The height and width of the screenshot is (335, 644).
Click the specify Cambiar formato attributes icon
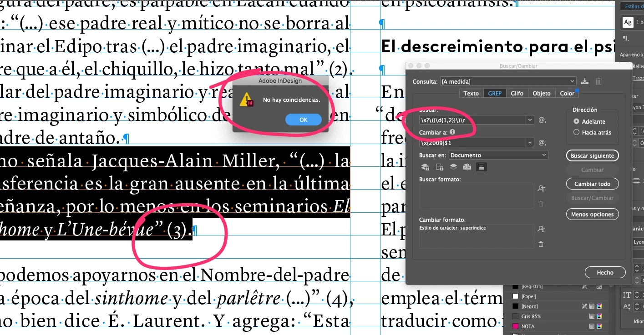541,229
